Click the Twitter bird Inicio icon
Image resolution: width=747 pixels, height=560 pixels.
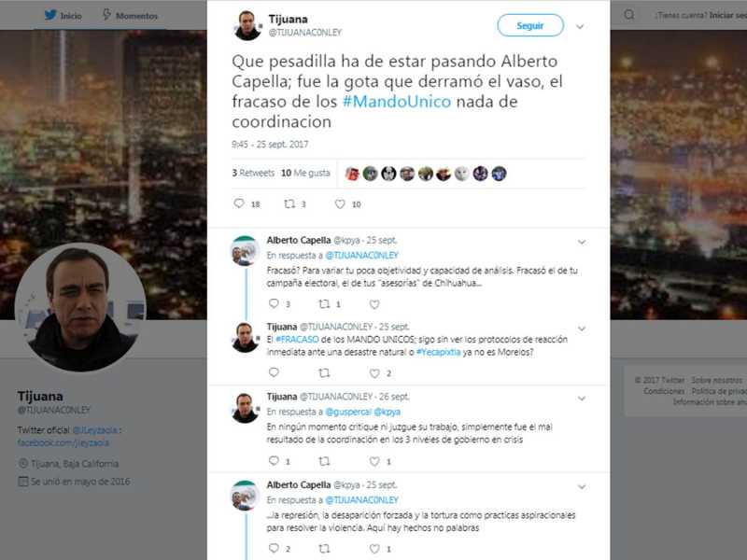point(50,15)
